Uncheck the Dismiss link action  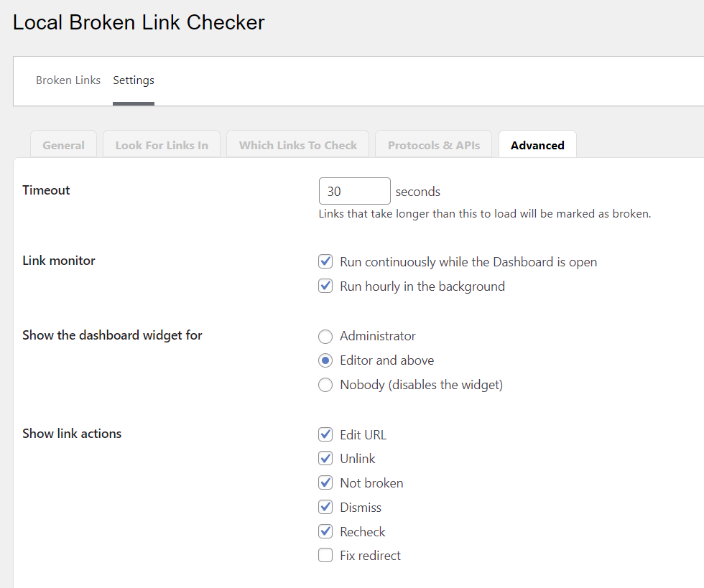pos(325,507)
